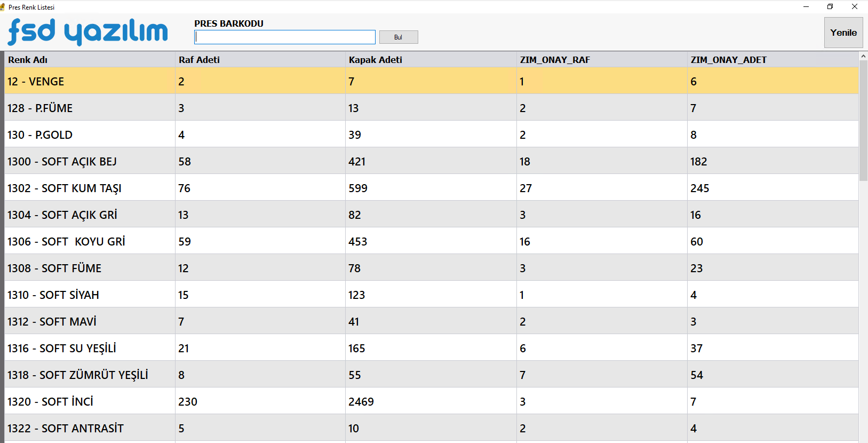This screenshot has height=443, width=868.
Task: Click ZIM_ONAY_RAF value 27
Action: coord(526,188)
